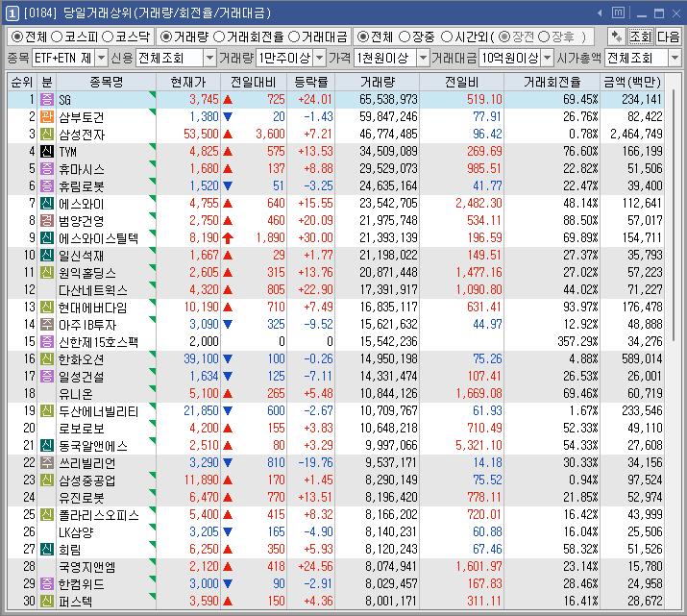Viewport: 687px width, 616px height.
Task: Open the 거래대금 10억원이상 dropdown
Action: (548, 58)
